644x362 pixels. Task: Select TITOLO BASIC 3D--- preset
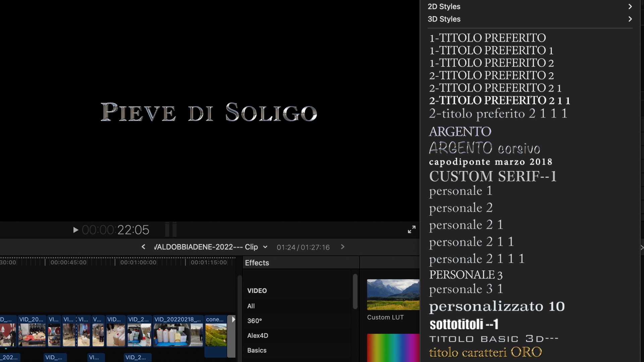tap(494, 339)
